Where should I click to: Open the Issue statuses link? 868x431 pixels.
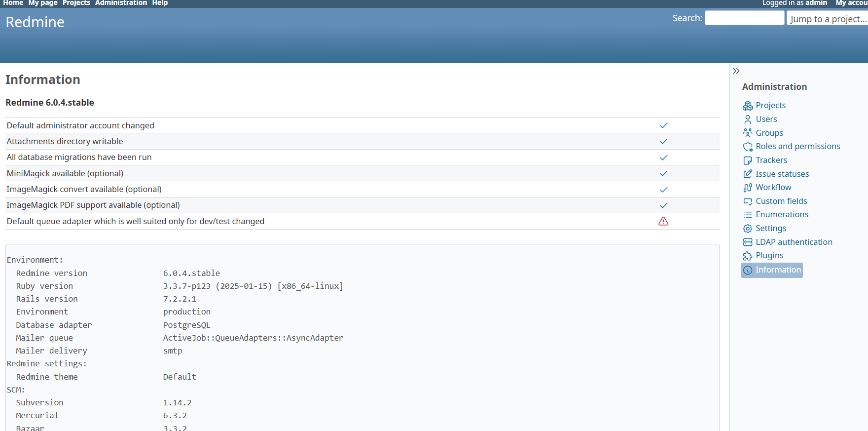[x=782, y=174]
